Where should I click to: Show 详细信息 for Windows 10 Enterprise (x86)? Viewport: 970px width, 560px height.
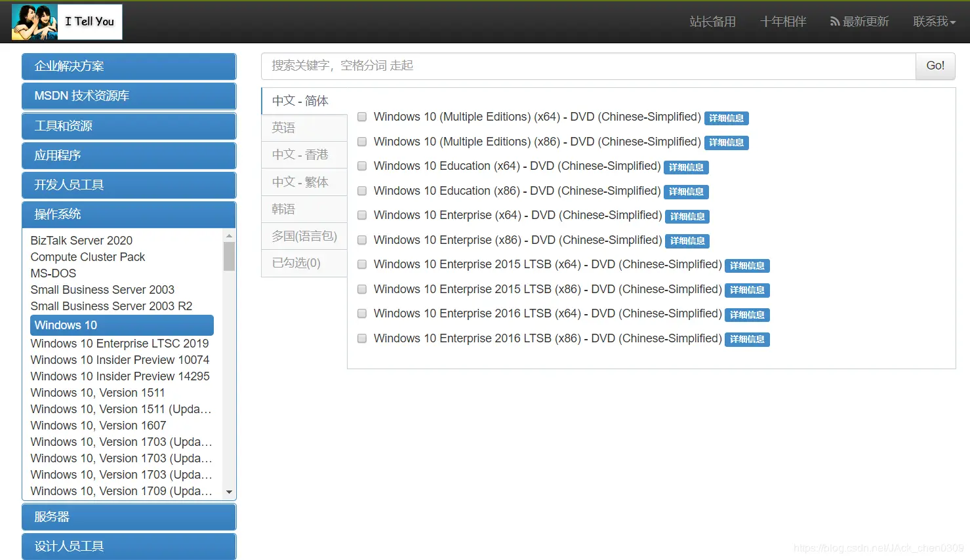[x=687, y=241]
